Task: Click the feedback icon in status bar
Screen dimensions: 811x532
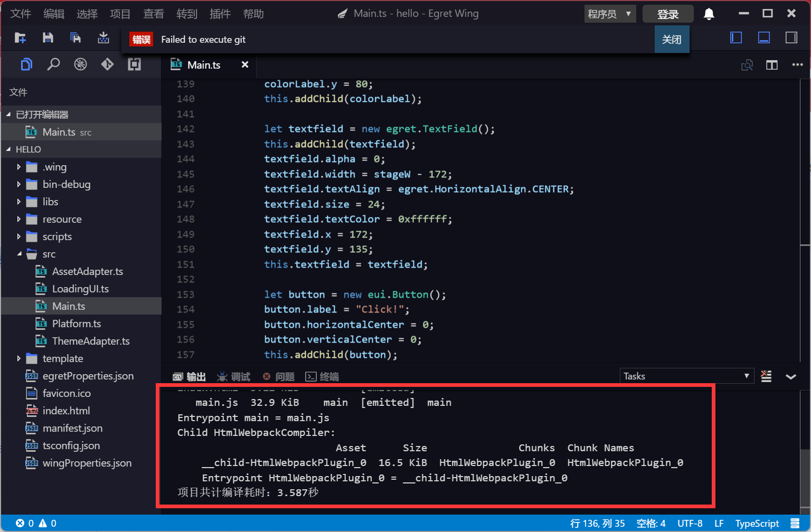Action: 795,523
